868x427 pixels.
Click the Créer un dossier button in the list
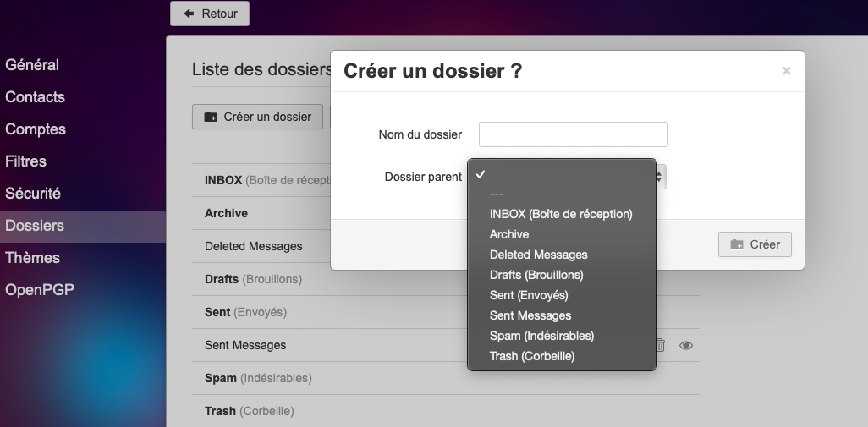point(257,117)
